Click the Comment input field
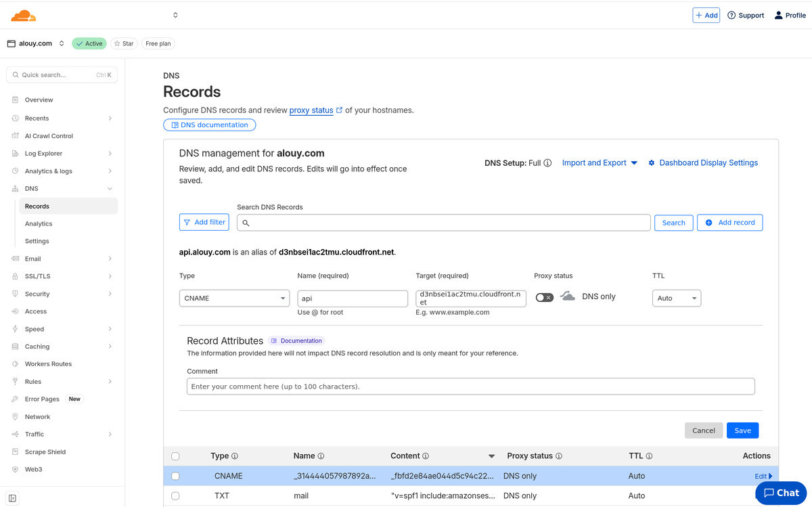 click(x=470, y=387)
